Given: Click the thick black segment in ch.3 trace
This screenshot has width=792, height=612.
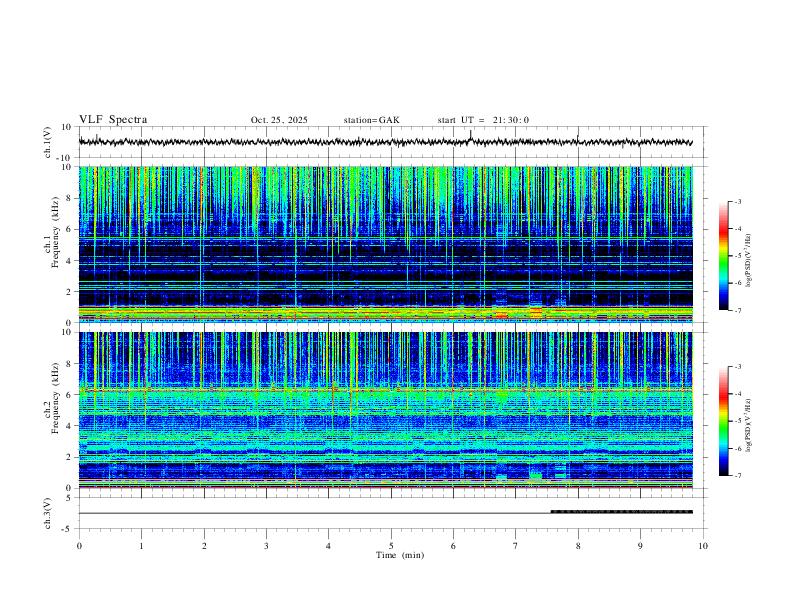Looking at the screenshot, I should click(x=621, y=512).
